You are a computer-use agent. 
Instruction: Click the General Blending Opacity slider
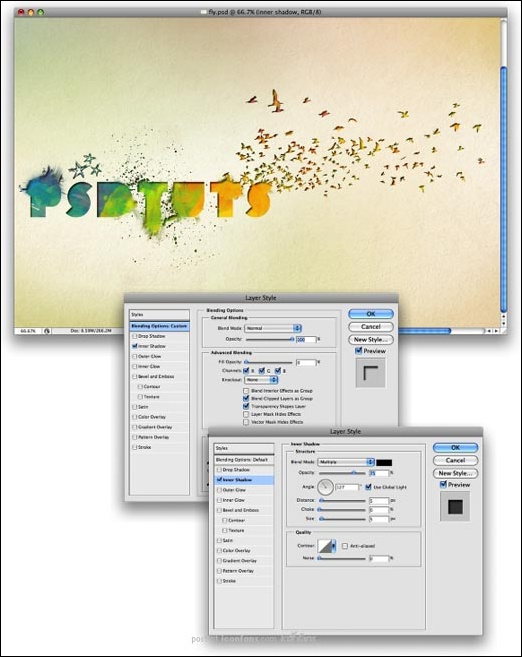(270, 339)
